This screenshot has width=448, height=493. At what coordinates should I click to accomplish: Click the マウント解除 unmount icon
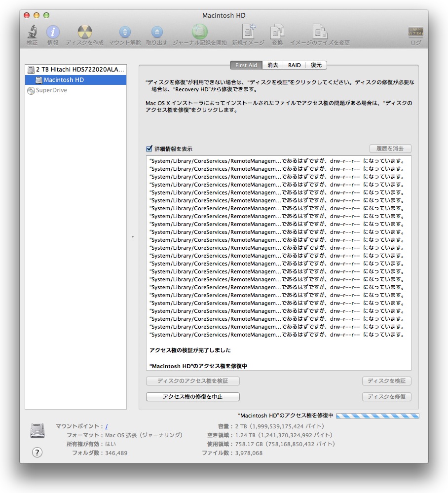(125, 33)
